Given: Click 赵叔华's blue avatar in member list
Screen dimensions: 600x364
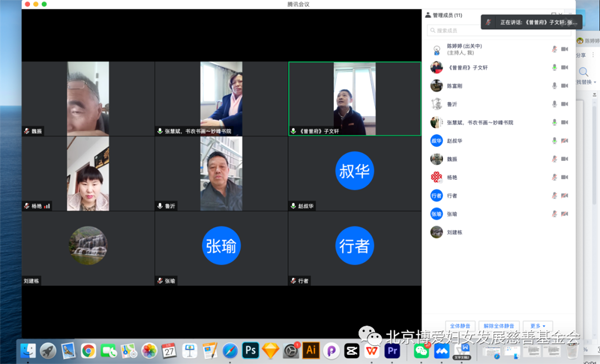Looking at the screenshot, I should (436, 141).
